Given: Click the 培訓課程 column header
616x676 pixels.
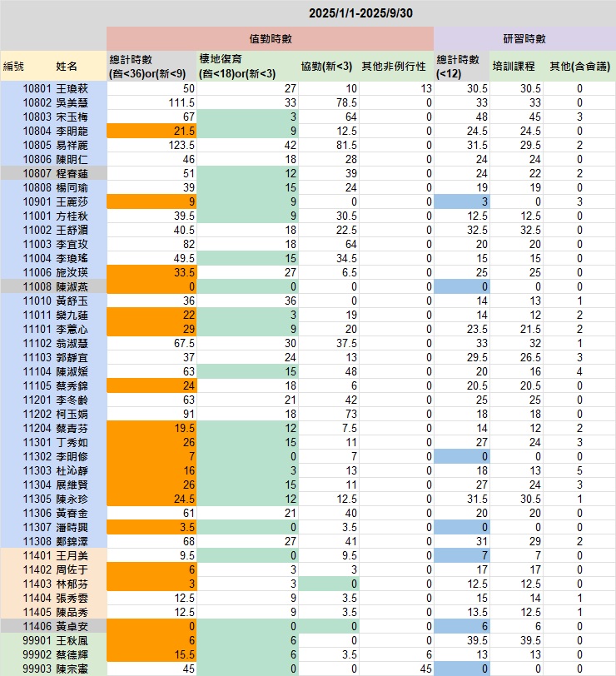Looking at the screenshot, I should pos(512,66).
